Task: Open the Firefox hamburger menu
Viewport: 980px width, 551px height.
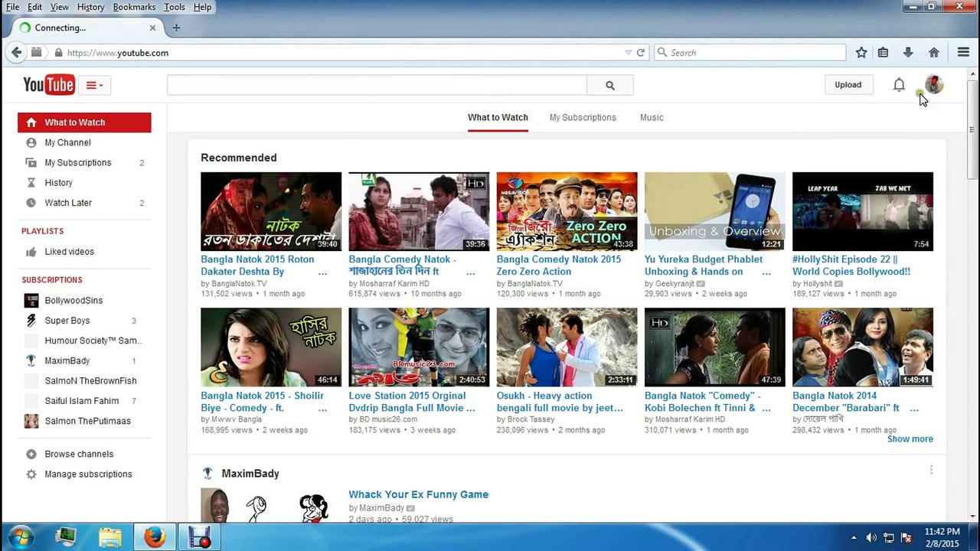Action: [x=963, y=53]
